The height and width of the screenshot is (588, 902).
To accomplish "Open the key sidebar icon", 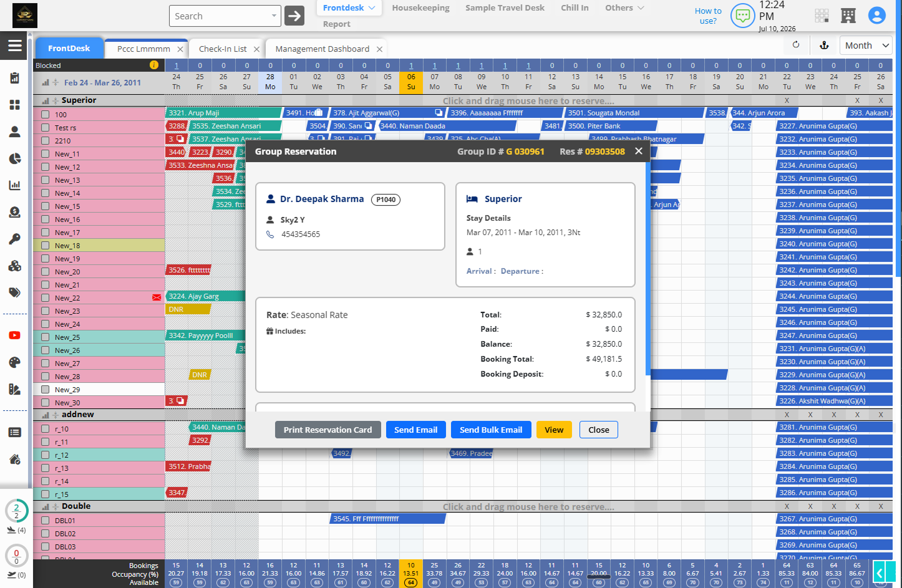I will pyautogui.click(x=15, y=239).
